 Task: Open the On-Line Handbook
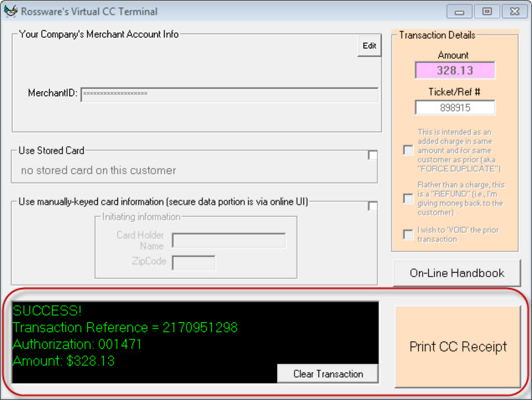click(x=457, y=273)
